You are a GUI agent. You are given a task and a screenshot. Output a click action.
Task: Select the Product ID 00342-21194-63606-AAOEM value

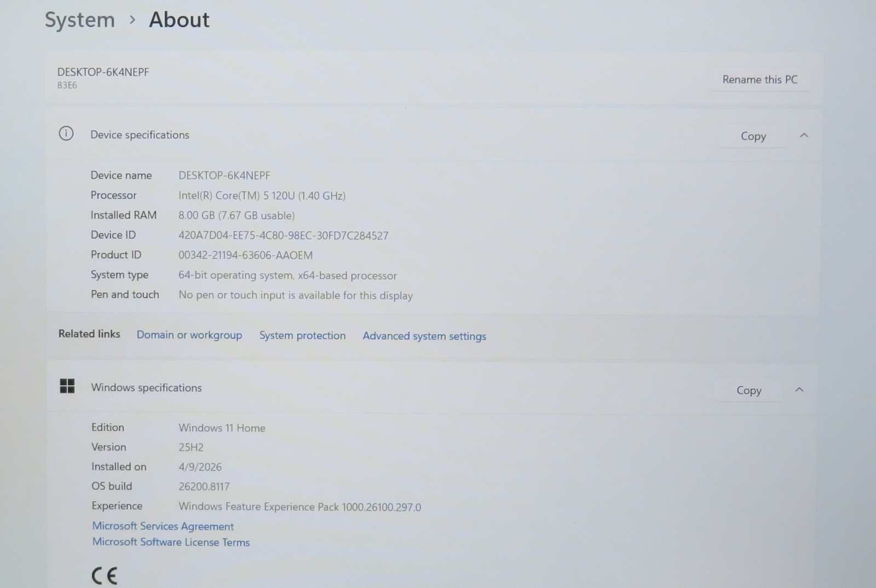(245, 256)
